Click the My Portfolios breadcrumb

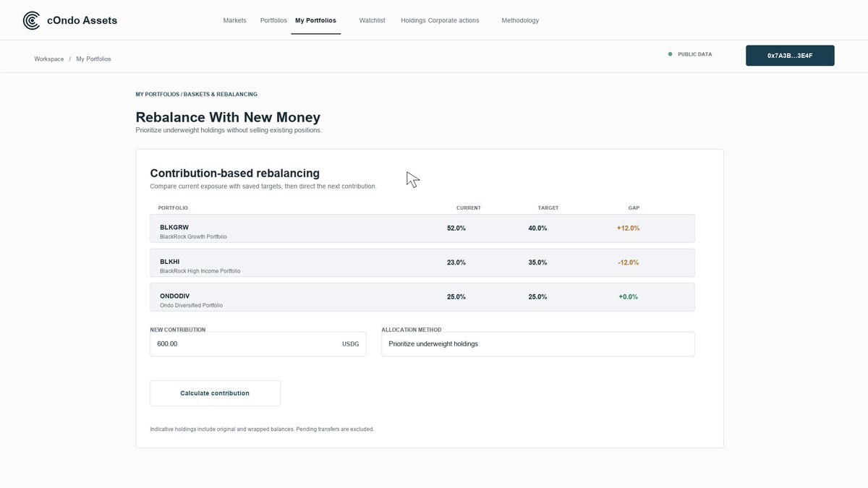93,59
